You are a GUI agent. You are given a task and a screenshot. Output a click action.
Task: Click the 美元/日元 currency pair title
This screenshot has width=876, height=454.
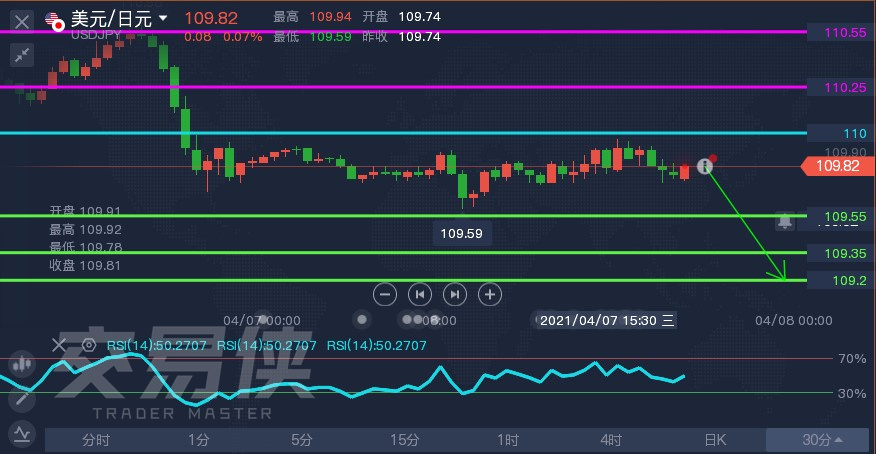pyautogui.click(x=111, y=19)
